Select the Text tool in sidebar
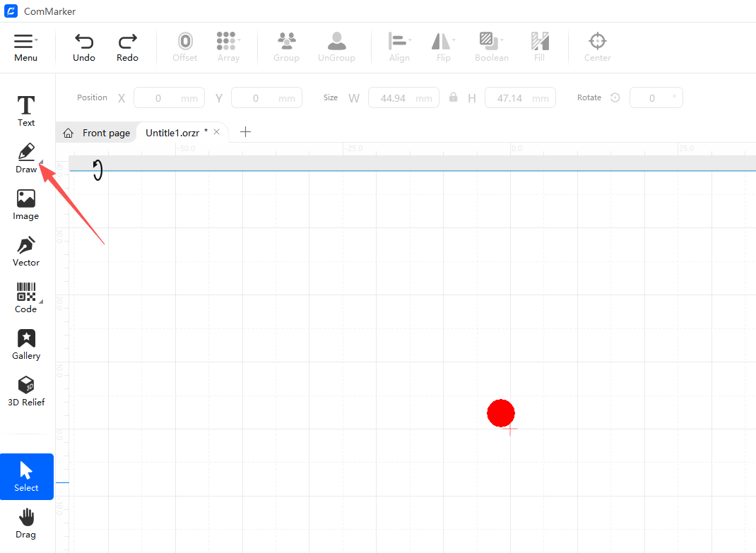 (26, 112)
